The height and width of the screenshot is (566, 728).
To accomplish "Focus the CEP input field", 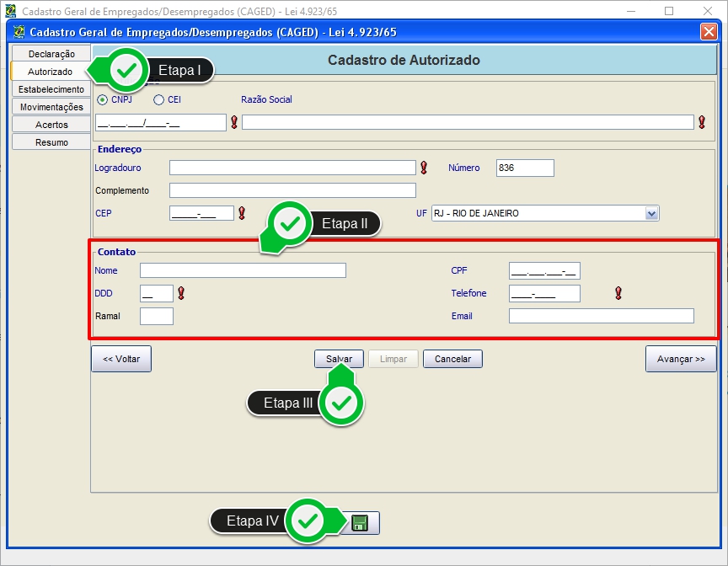I will [201, 213].
